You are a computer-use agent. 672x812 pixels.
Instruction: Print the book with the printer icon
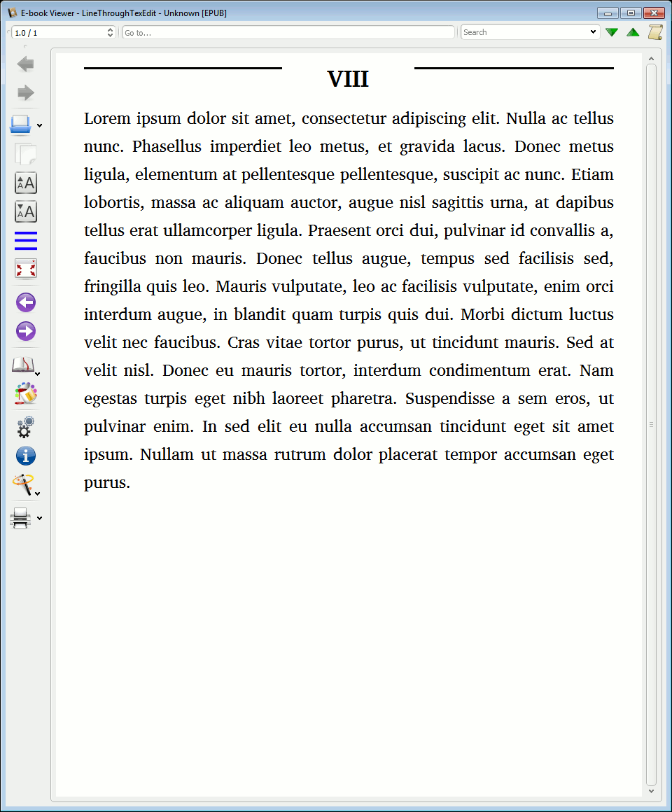pyautogui.click(x=21, y=518)
